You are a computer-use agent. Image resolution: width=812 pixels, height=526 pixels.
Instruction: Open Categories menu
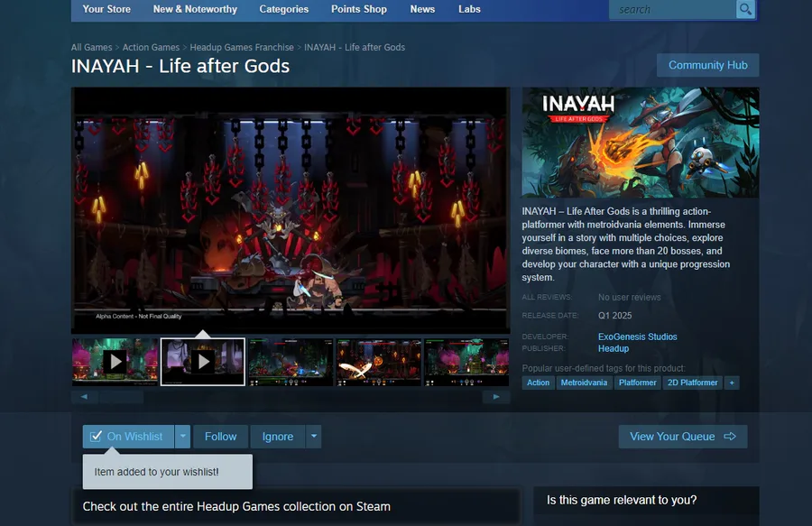[x=284, y=9]
